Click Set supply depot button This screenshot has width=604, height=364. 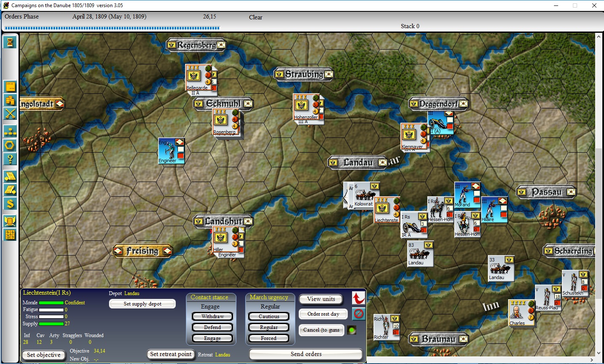point(143,304)
